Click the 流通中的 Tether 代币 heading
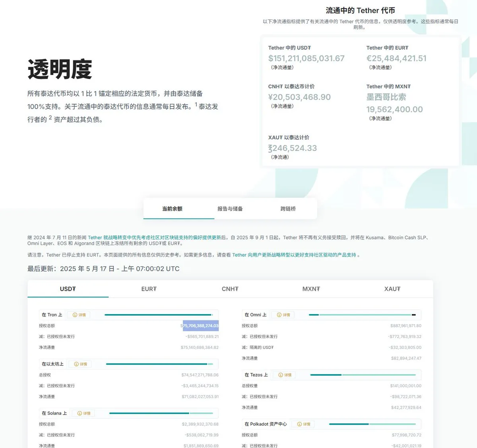The width and height of the screenshot is (477, 448). pos(361,10)
